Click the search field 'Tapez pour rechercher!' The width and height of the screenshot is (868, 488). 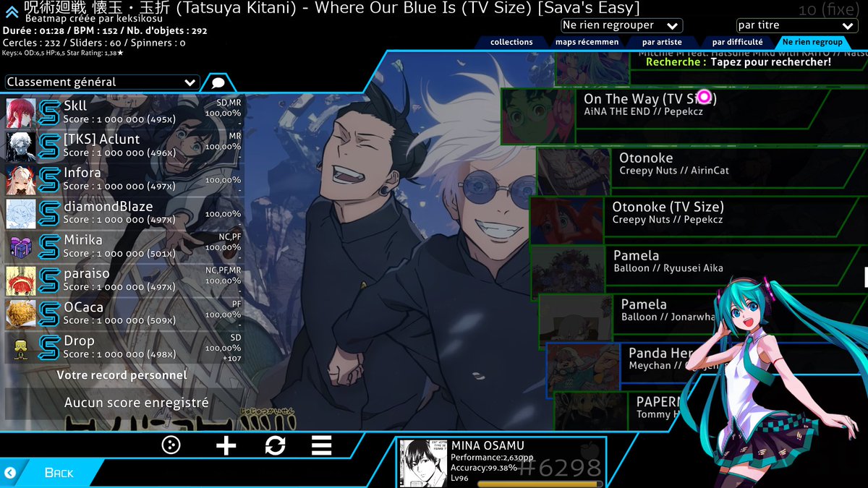(771, 62)
